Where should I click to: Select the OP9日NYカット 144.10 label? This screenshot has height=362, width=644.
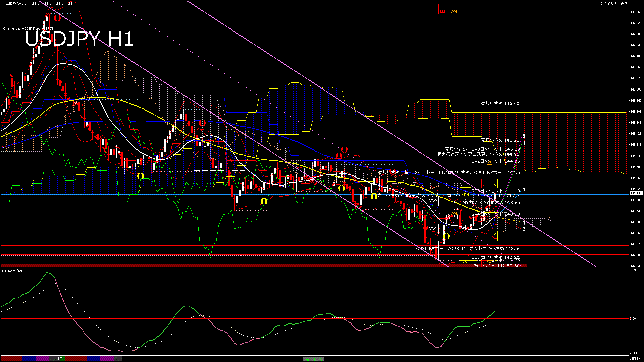495,191
